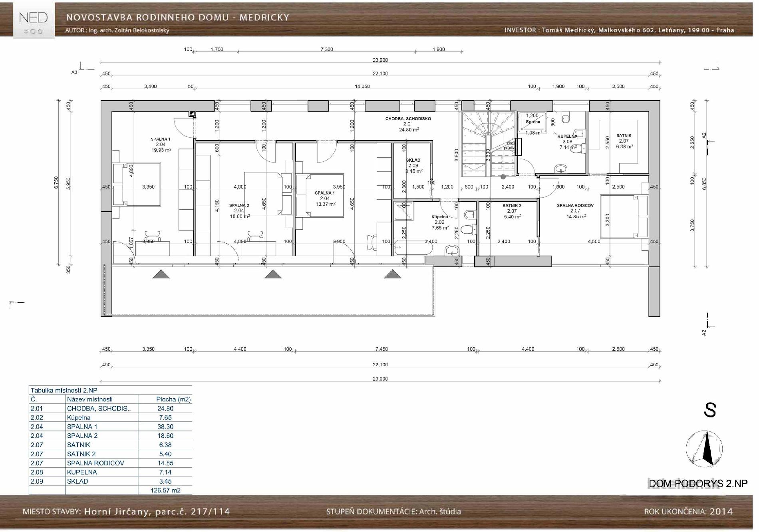
Task: Click the INVESTOR Tomáš Medřický address line
Action: tap(619, 30)
